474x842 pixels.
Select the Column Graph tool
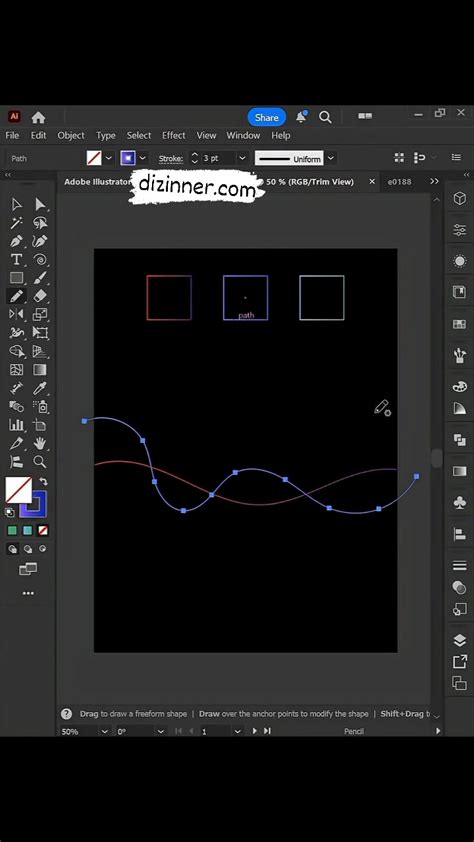[17, 425]
